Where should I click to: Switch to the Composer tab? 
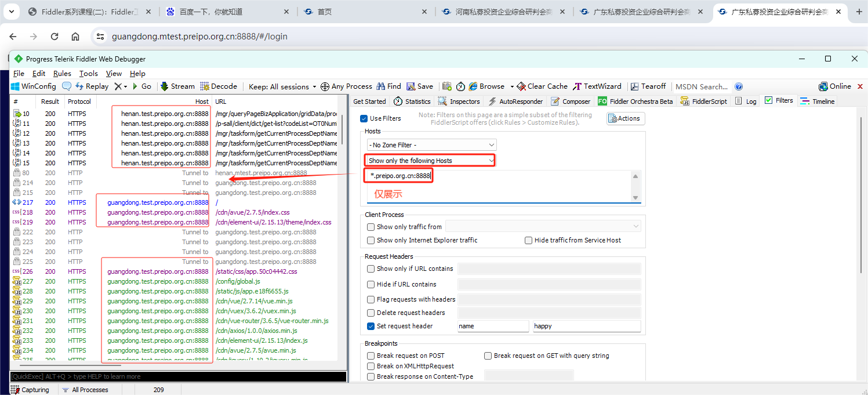571,101
